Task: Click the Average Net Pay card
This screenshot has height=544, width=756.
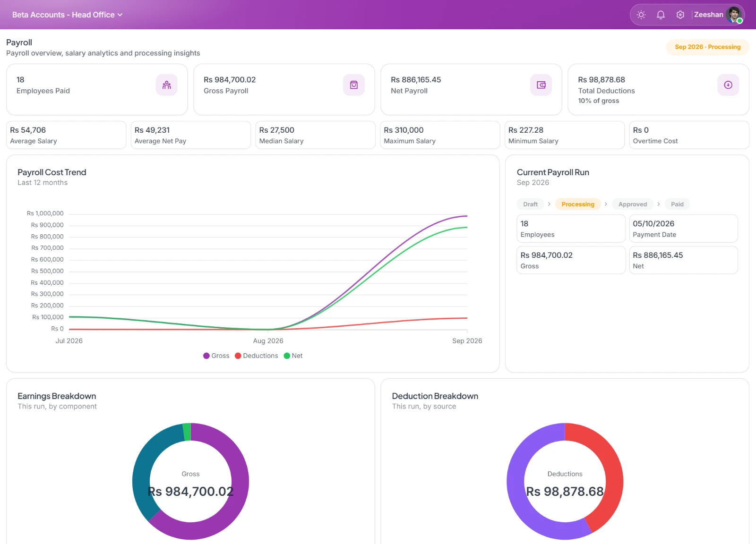Action: pyautogui.click(x=191, y=135)
